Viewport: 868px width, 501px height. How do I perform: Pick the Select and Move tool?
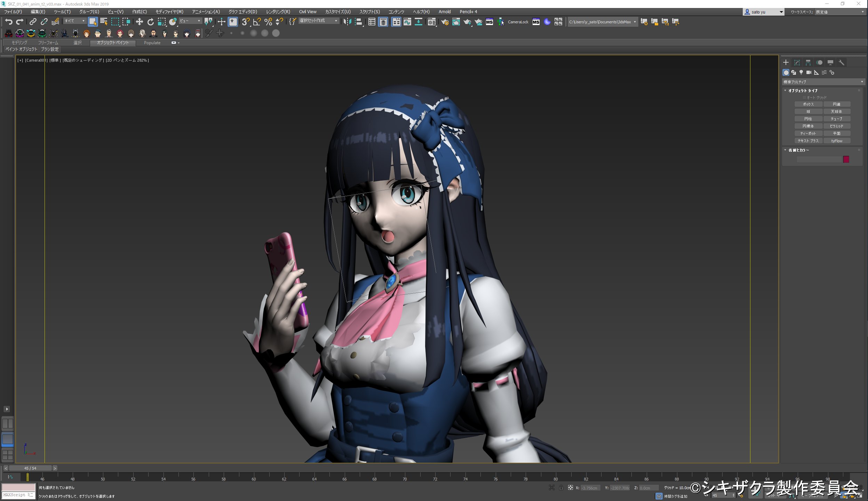139,22
